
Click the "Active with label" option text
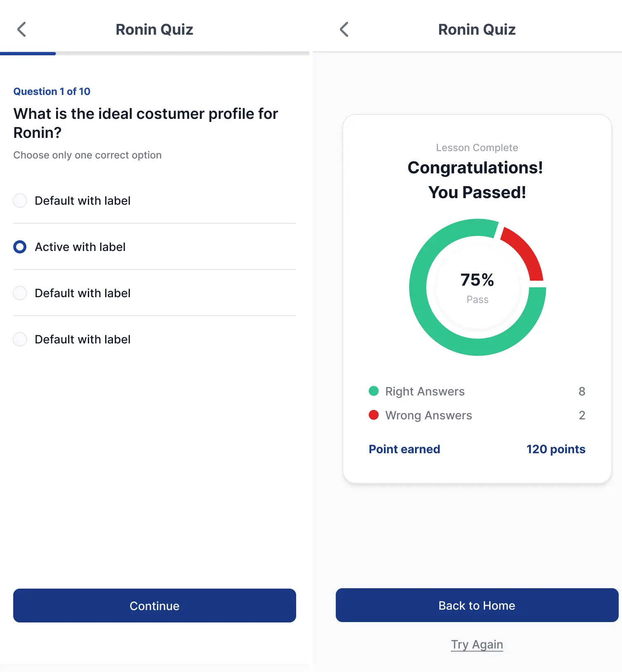(80, 247)
